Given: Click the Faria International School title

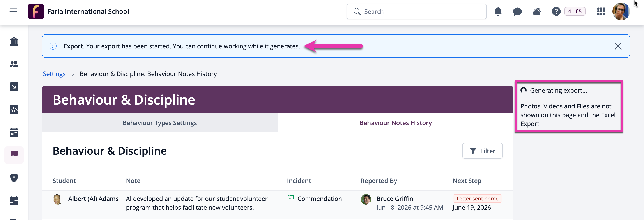Looking at the screenshot, I should (88, 11).
